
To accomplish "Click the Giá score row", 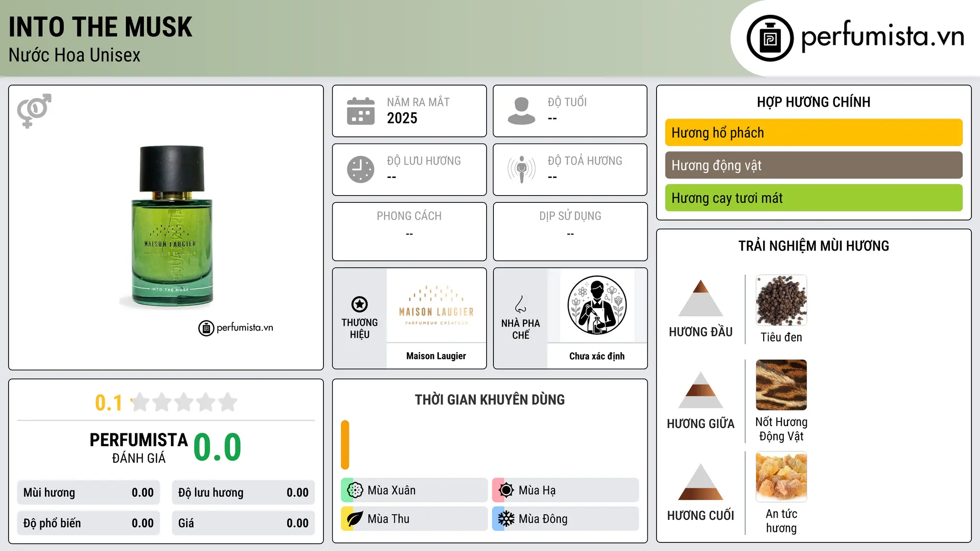I will tap(244, 523).
